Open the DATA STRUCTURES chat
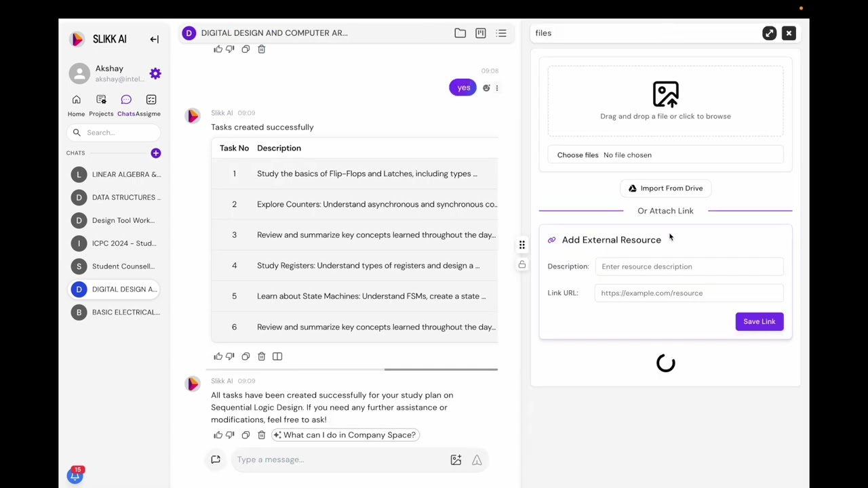This screenshot has height=488, width=868. point(115,197)
